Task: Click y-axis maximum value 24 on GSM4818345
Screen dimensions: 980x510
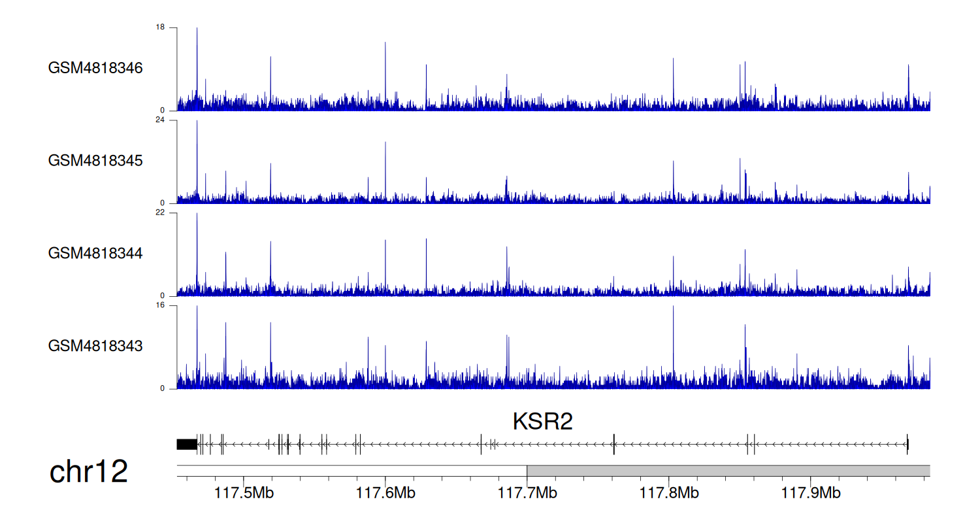Action: click(x=160, y=120)
